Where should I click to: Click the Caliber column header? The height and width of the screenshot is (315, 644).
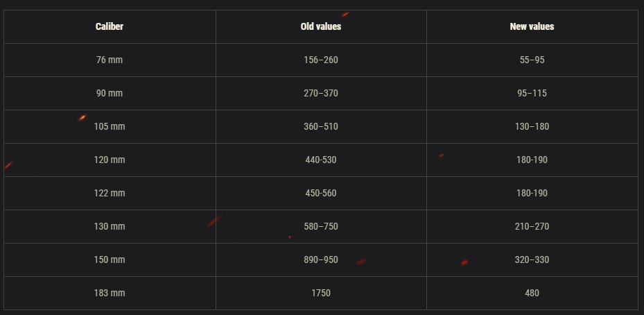110,26
